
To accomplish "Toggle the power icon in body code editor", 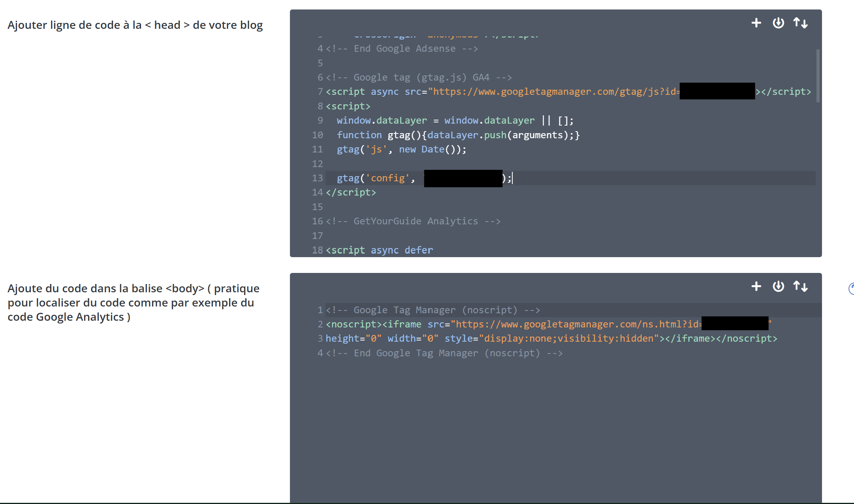I will (x=778, y=286).
